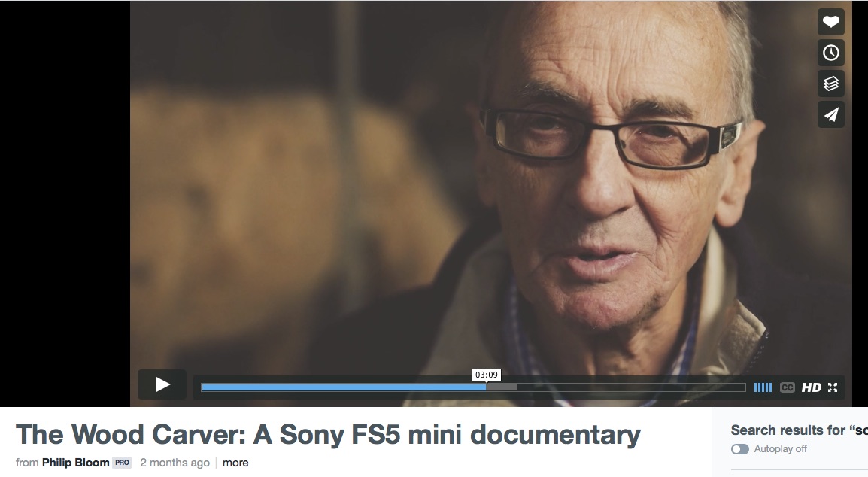This screenshot has height=477, width=868.
Task: Toggle closed captions CC button
Action: [x=788, y=387]
